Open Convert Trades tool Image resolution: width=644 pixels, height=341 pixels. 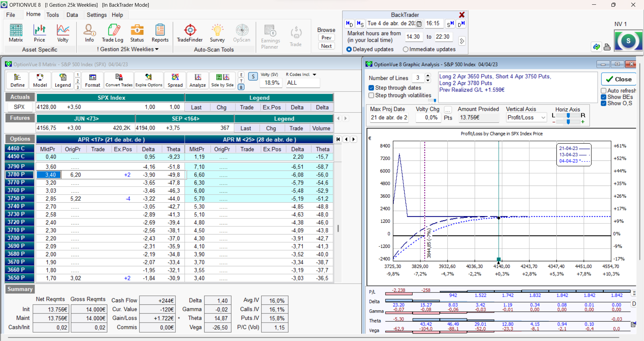119,80
